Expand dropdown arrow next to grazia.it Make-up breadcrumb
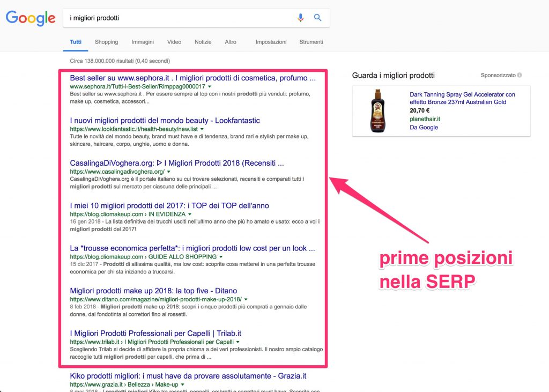 coord(182,384)
